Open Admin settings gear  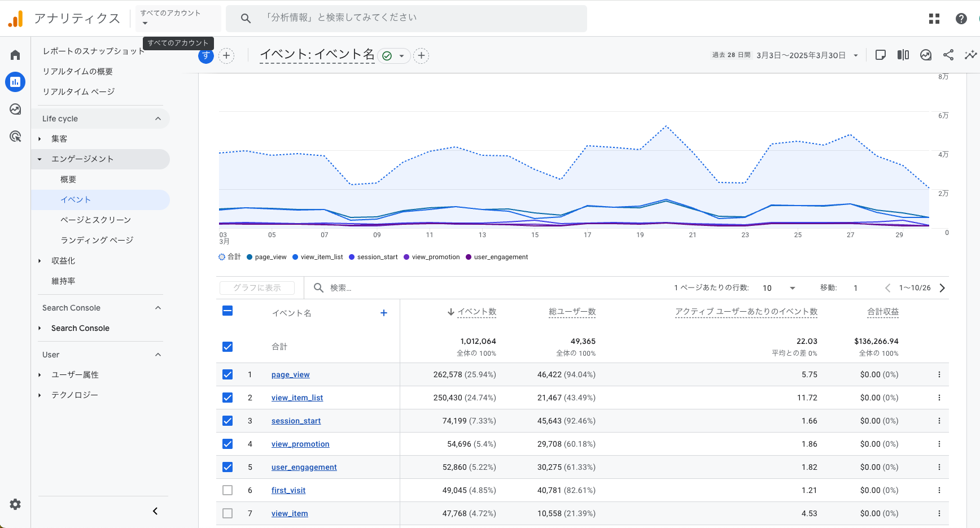click(15, 504)
